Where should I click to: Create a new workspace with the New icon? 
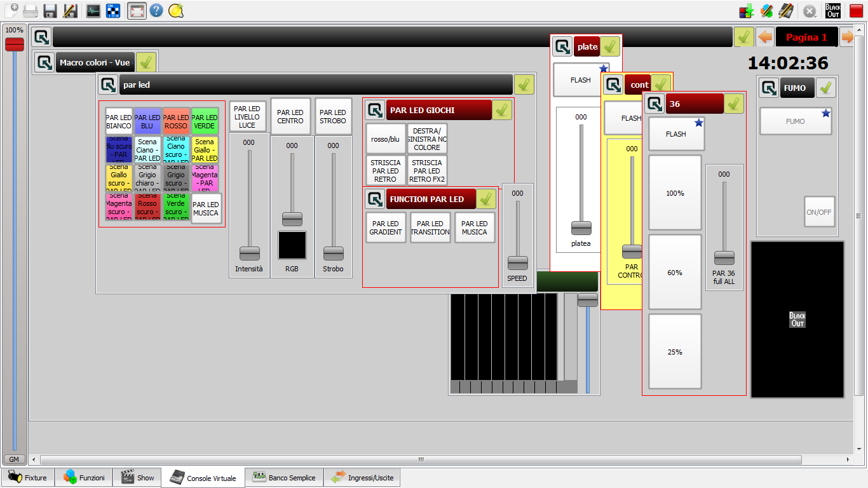(11, 10)
